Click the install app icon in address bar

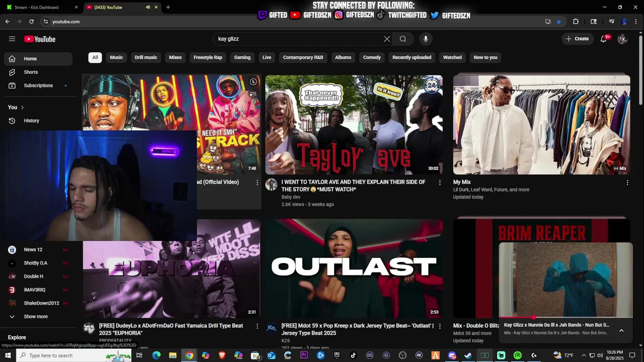(x=548, y=22)
